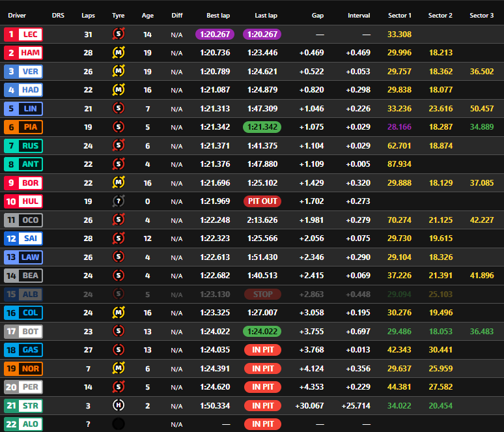Image resolution: width=504 pixels, height=432 pixels.
Task: Click Hulkenberg's unknown tyre icon
Action: point(118,201)
